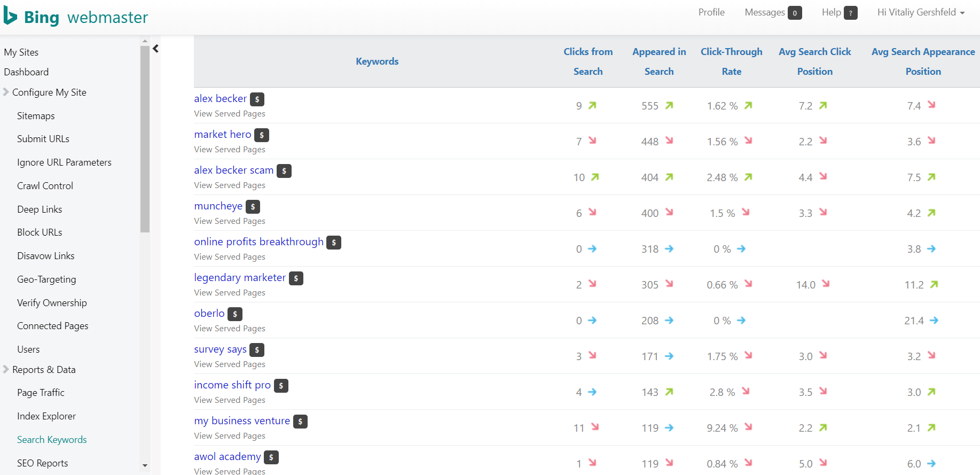This screenshot has width=980, height=475.
Task: View Served Pages for oberlo
Action: (230, 328)
